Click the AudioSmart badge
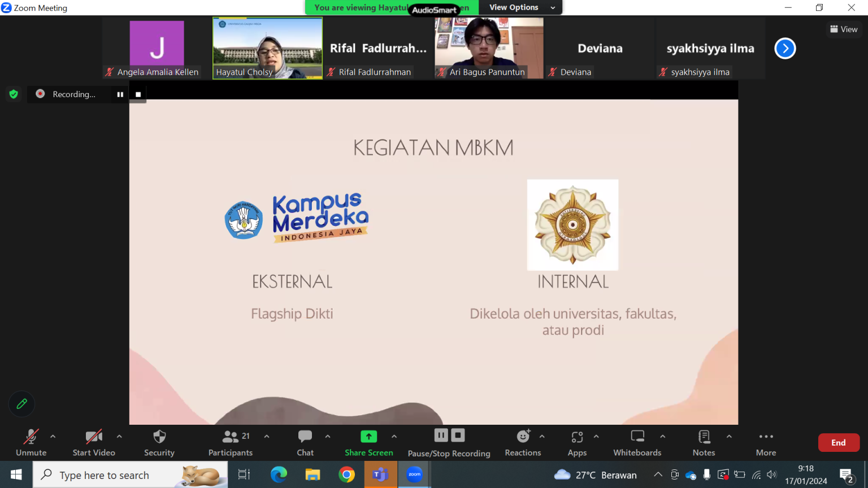Viewport: 868px width, 488px height. coord(434,10)
